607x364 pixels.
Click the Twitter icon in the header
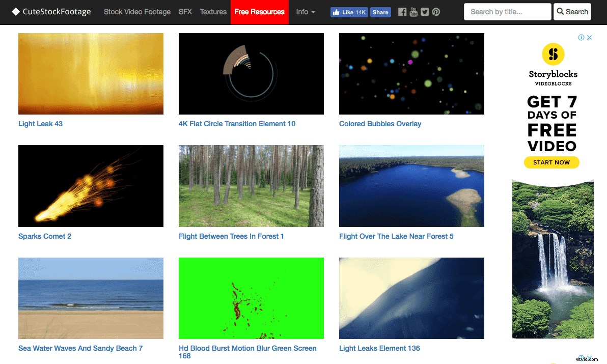(424, 12)
